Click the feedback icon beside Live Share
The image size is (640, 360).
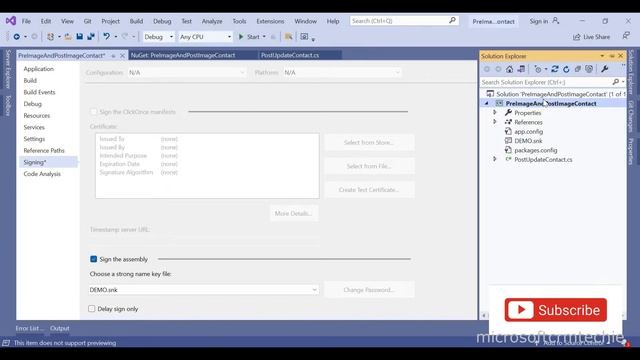click(626, 36)
